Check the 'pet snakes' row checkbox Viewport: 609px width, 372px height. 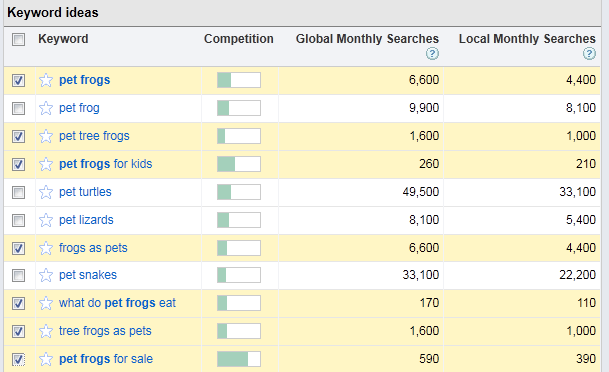[18, 275]
